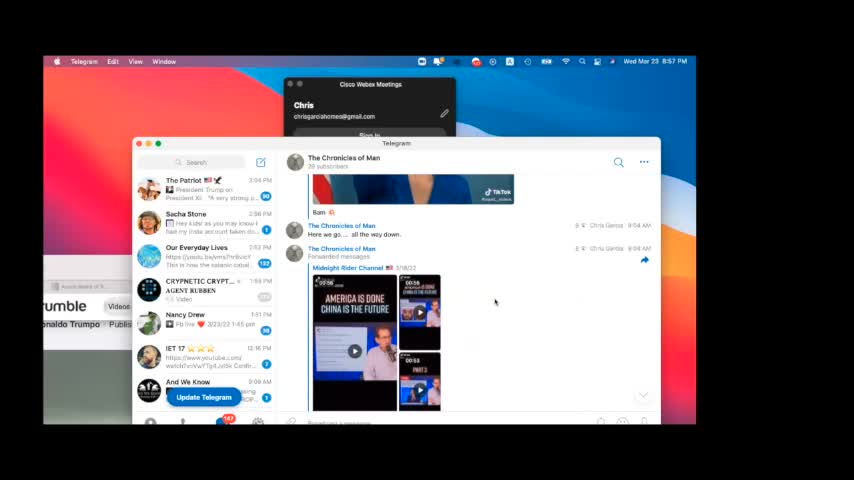
Task: Click The Chronicles of Man forwarded message sender
Action: tap(341, 248)
